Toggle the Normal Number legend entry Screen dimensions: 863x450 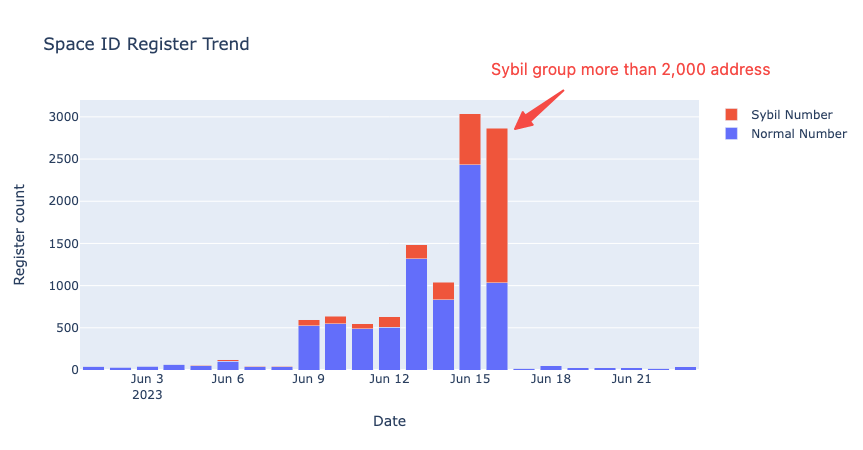point(785,134)
